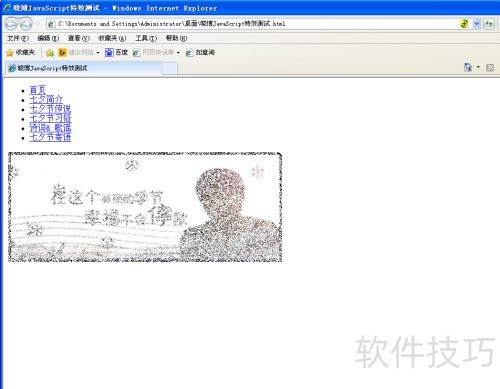500x389 pixels.
Task: Click the browser Forward arrow button
Action: 26,24
